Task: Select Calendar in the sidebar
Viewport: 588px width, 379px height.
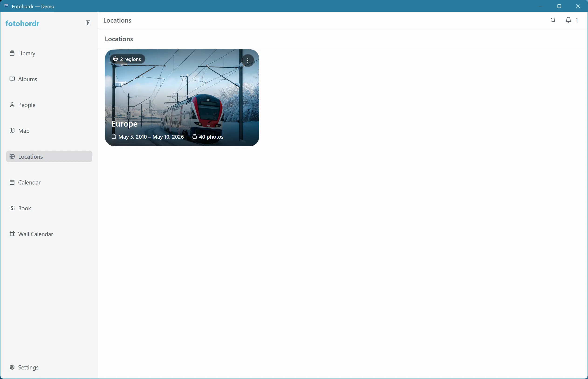Action: [49, 182]
